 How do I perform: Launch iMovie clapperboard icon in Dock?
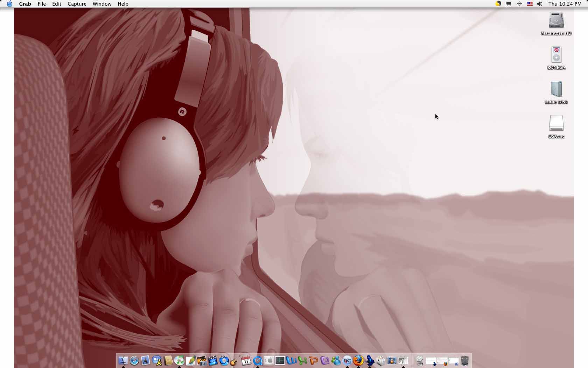point(213,361)
